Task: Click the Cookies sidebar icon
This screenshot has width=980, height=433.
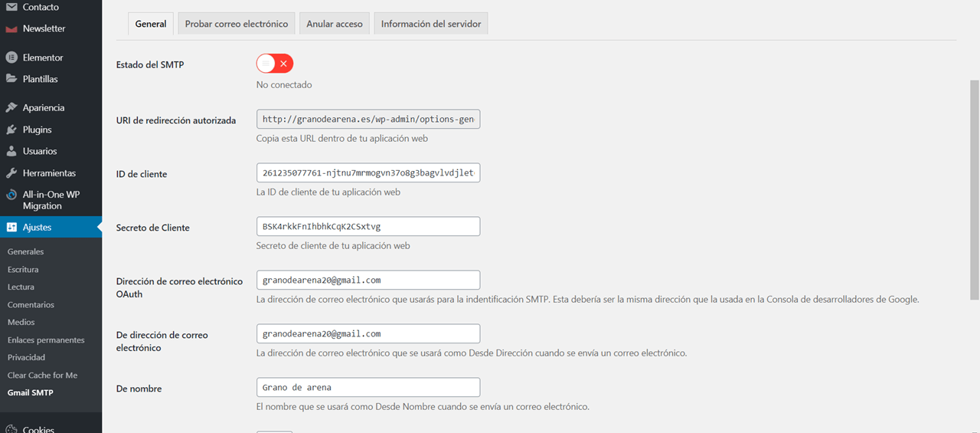Action: point(11,429)
